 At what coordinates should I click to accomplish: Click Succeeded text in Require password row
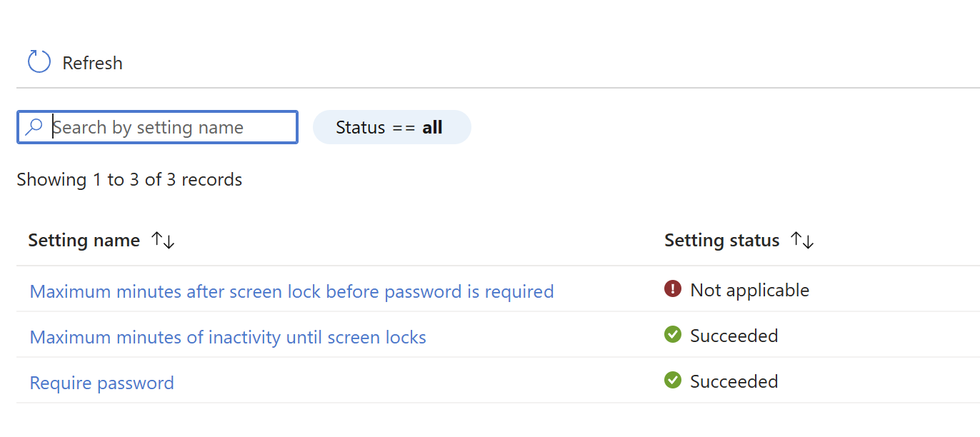click(734, 381)
